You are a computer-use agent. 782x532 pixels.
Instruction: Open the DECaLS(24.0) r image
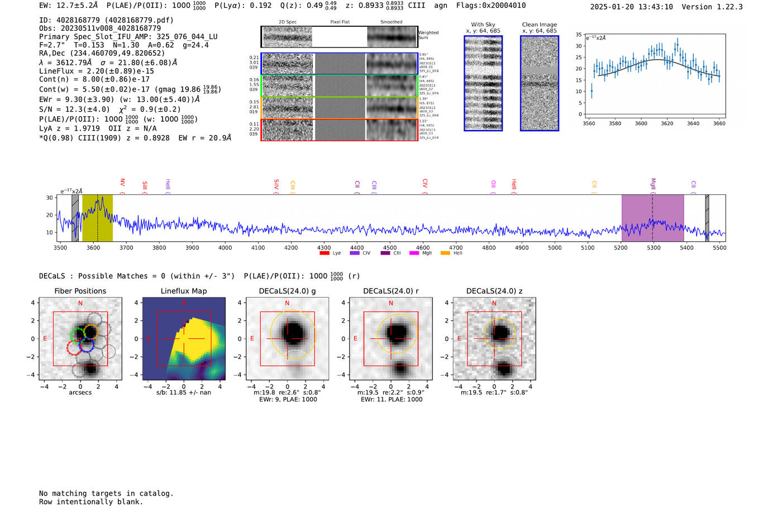[x=391, y=339]
